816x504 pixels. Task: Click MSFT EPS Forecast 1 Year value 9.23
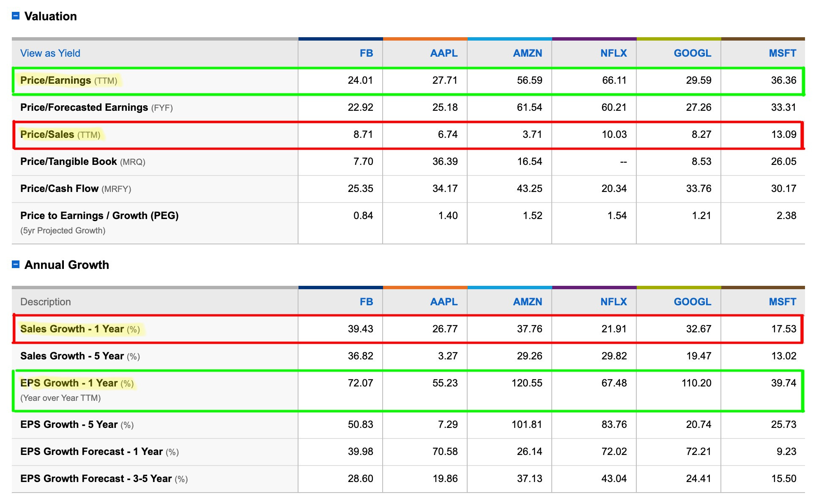point(786,452)
